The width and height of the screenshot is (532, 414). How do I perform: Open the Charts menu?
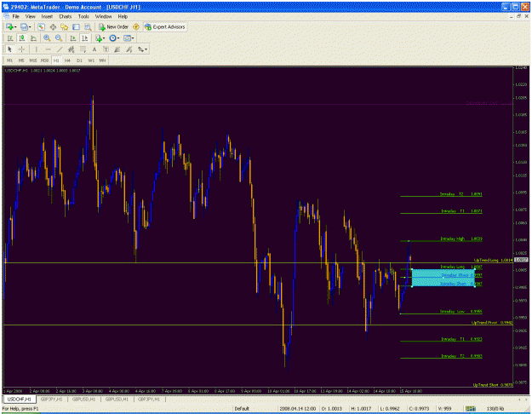pos(66,16)
